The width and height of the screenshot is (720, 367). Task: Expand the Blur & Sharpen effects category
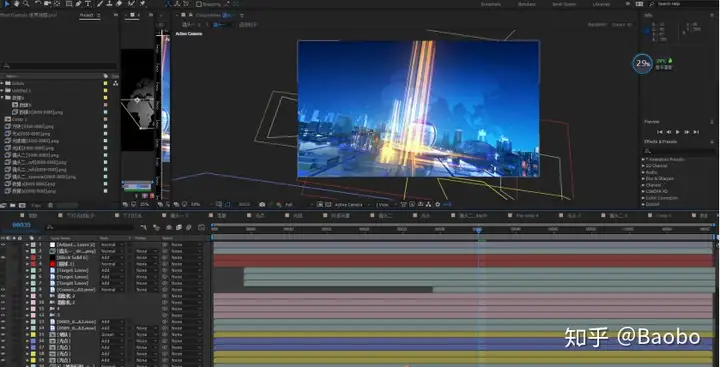(x=659, y=179)
